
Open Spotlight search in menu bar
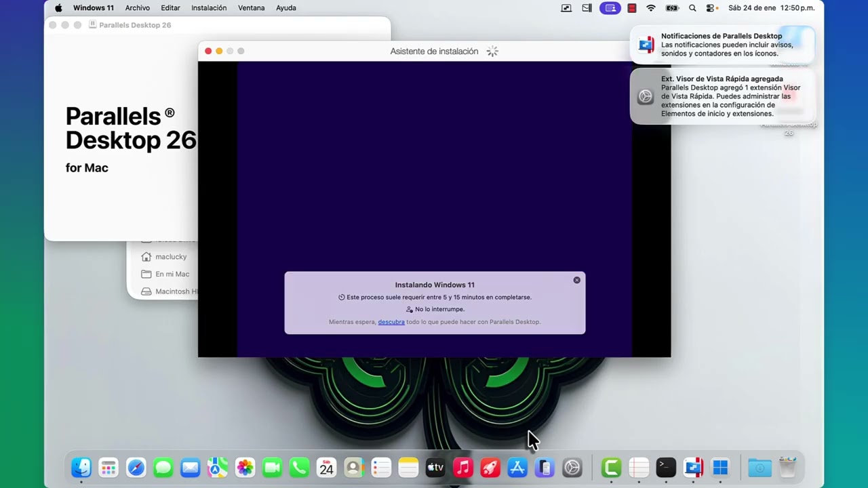(692, 8)
